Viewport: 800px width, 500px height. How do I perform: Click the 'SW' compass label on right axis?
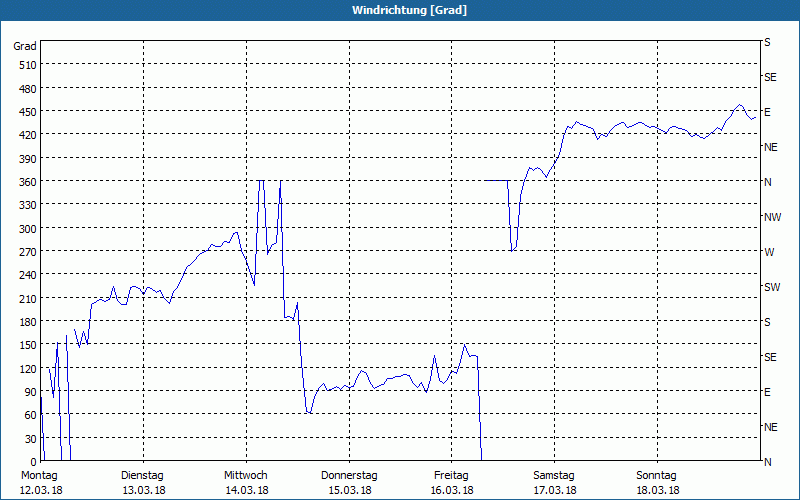[772, 287]
